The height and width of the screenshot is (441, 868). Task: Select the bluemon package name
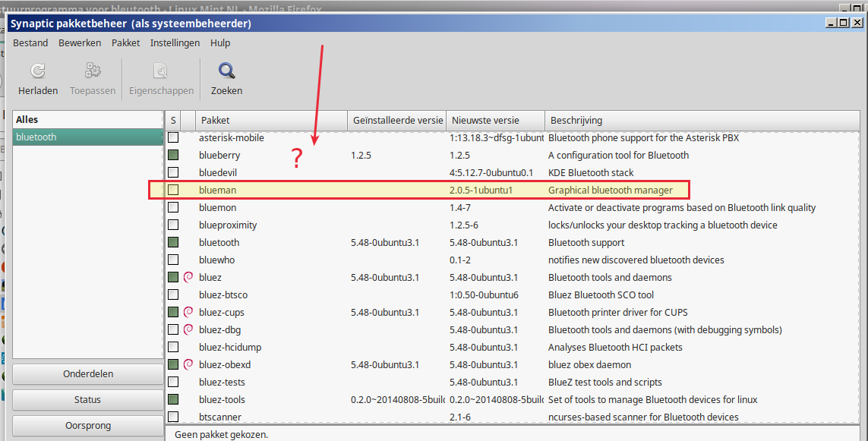217,207
